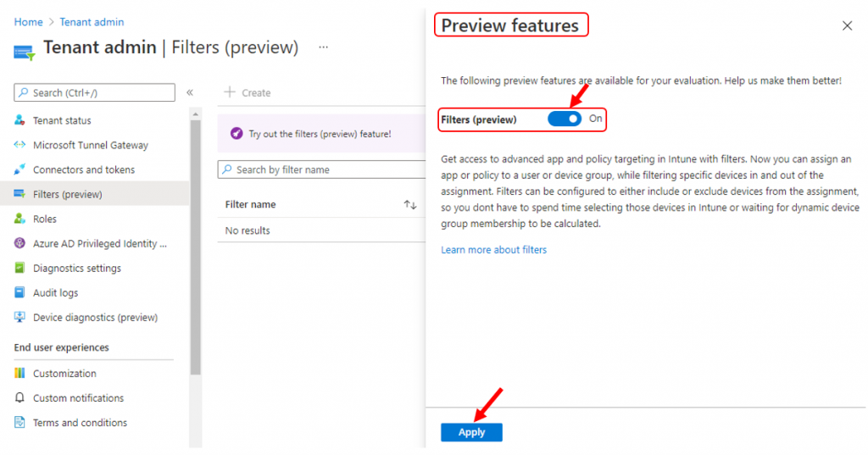Focus the Search (Ctrl+/) sidebar field
Image resolution: width=868 pixels, height=455 pixels.
[94, 92]
